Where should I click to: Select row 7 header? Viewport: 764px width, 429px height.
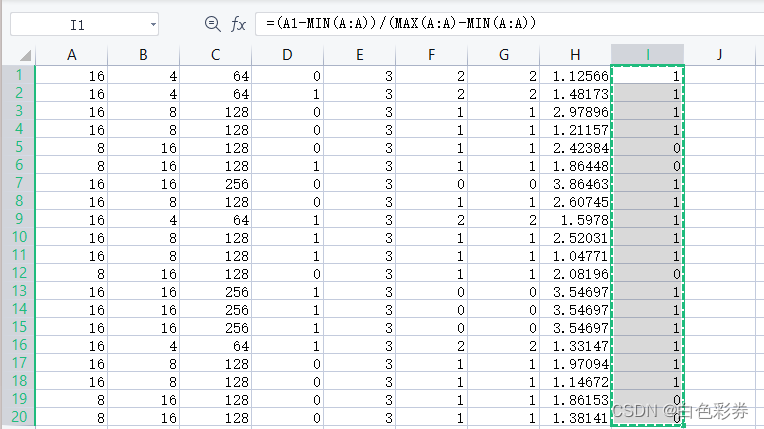coord(19,183)
